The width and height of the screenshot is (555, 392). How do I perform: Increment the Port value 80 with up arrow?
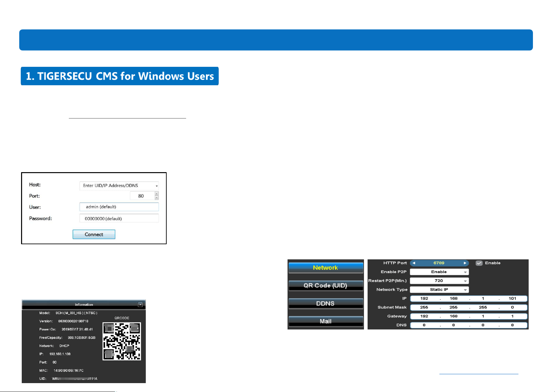(x=157, y=194)
